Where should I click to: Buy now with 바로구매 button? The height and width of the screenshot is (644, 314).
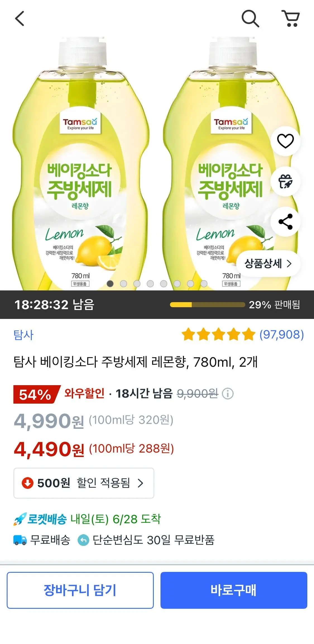[234, 590]
